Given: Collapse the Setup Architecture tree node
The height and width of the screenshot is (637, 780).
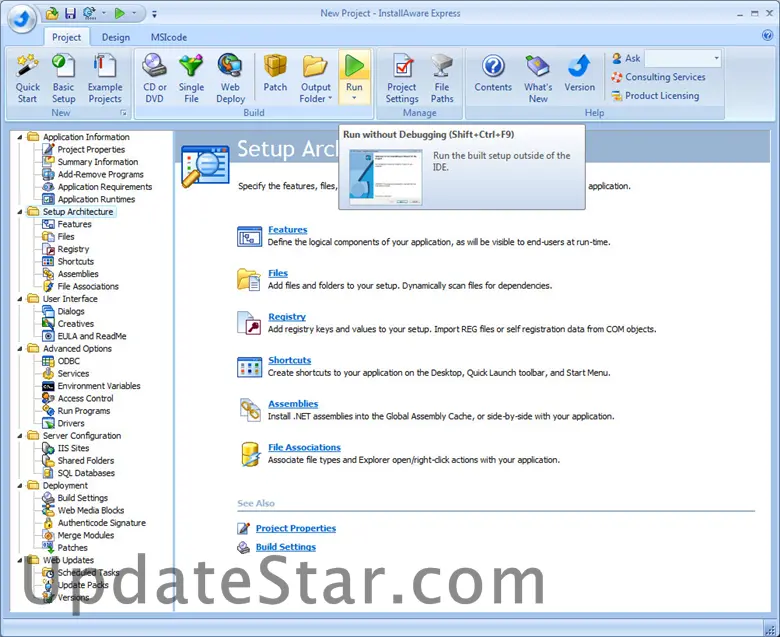Looking at the screenshot, I should click(20, 212).
